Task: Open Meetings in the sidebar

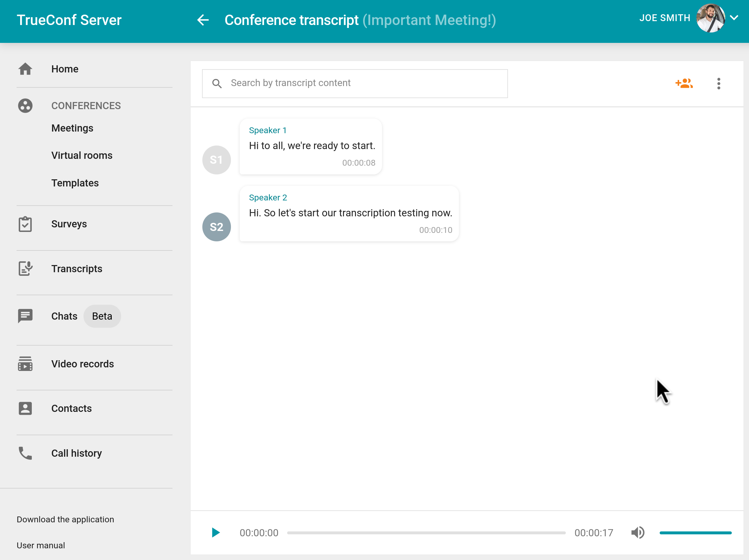Action: click(72, 128)
